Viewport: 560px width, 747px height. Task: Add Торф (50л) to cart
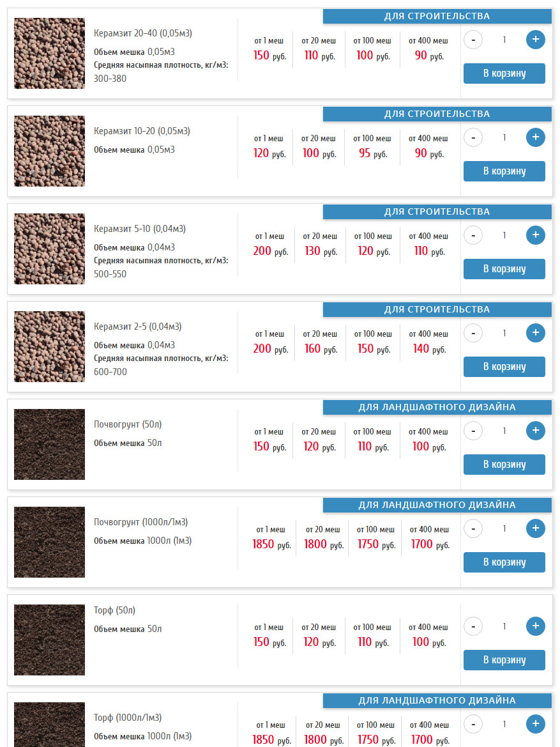tap(504, 660)
